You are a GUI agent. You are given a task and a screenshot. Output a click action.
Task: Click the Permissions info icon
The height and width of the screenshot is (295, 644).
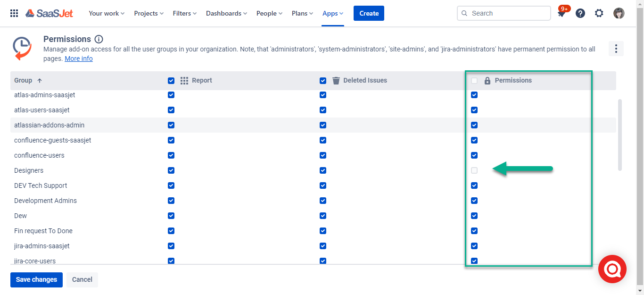pos(99,39)
